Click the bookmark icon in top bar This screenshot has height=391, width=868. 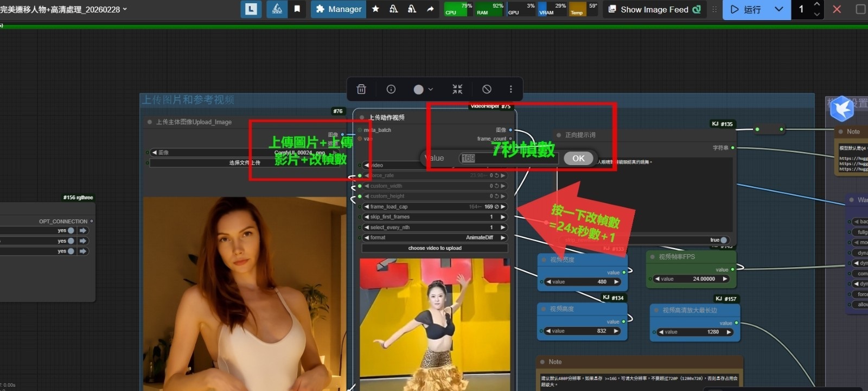(x=297, y=9)
